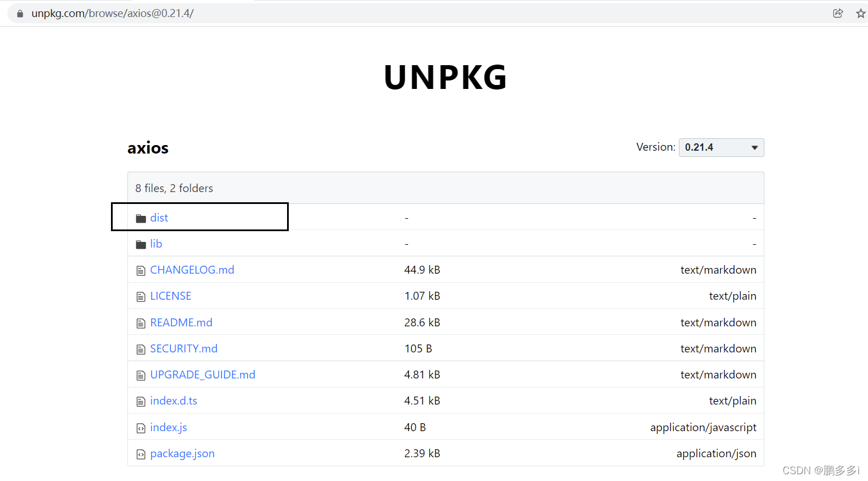This screenshot has height=481, width=868.
Task: Click the SECURITY.md file icon
Action: coord(141,350)
